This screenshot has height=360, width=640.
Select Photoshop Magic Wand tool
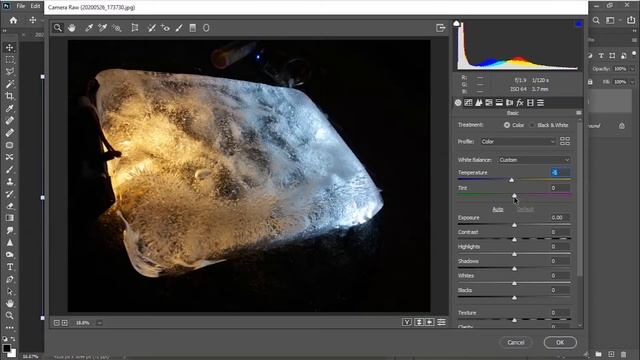point(9,84)
